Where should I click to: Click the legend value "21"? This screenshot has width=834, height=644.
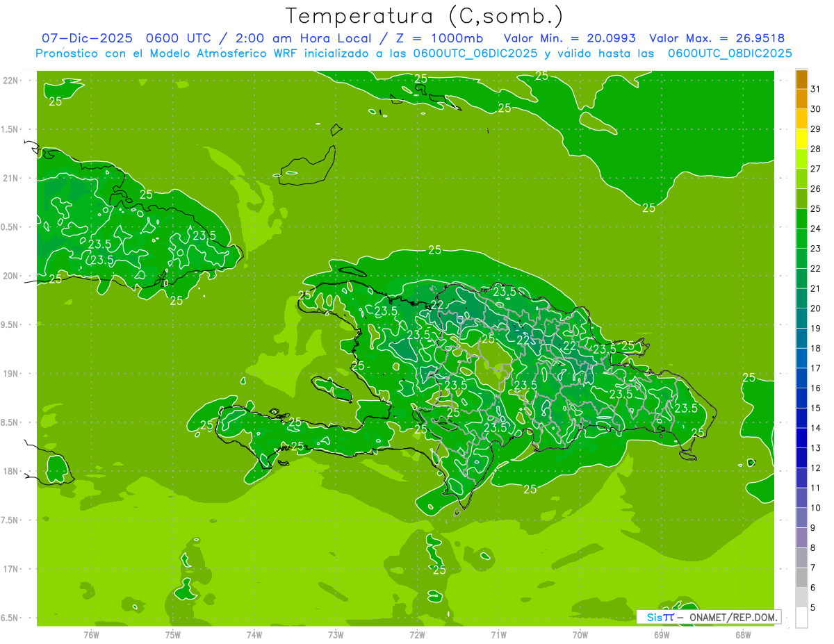click(816, 288)
